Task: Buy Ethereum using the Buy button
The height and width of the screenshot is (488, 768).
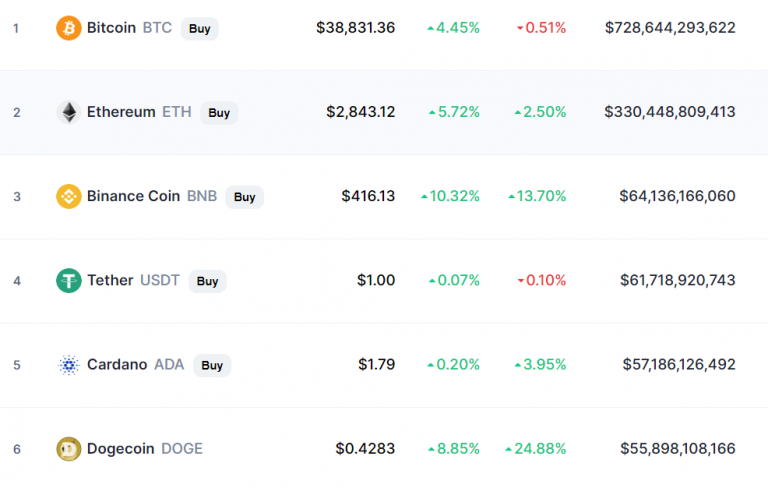Action: pyautogui.click(x=219, y=113)
